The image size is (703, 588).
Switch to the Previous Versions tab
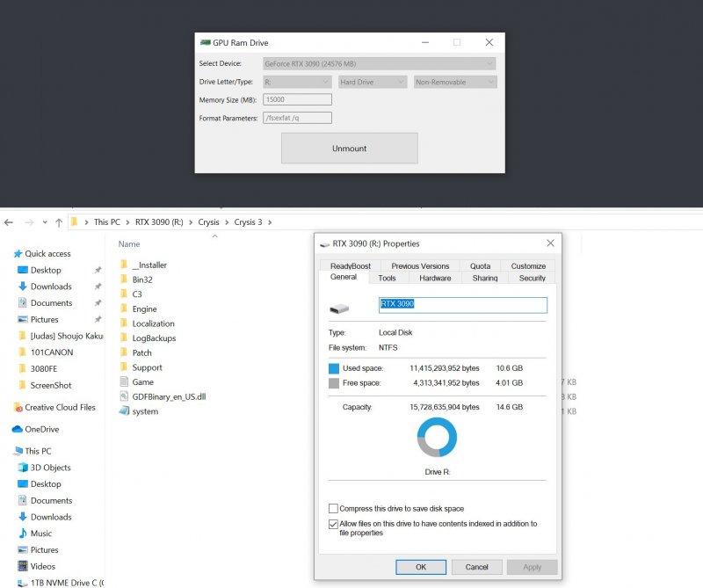(x=420, y=266)
